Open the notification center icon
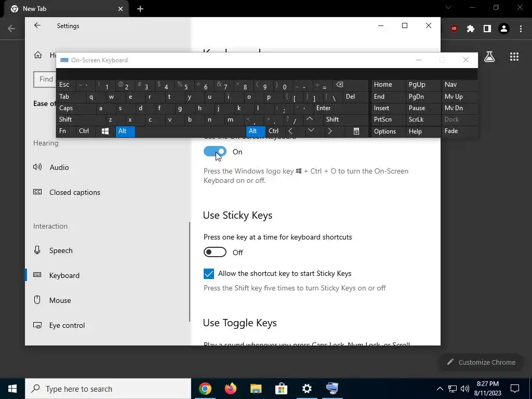This screenshot has width=532, height=399. (x=515, y=389)
